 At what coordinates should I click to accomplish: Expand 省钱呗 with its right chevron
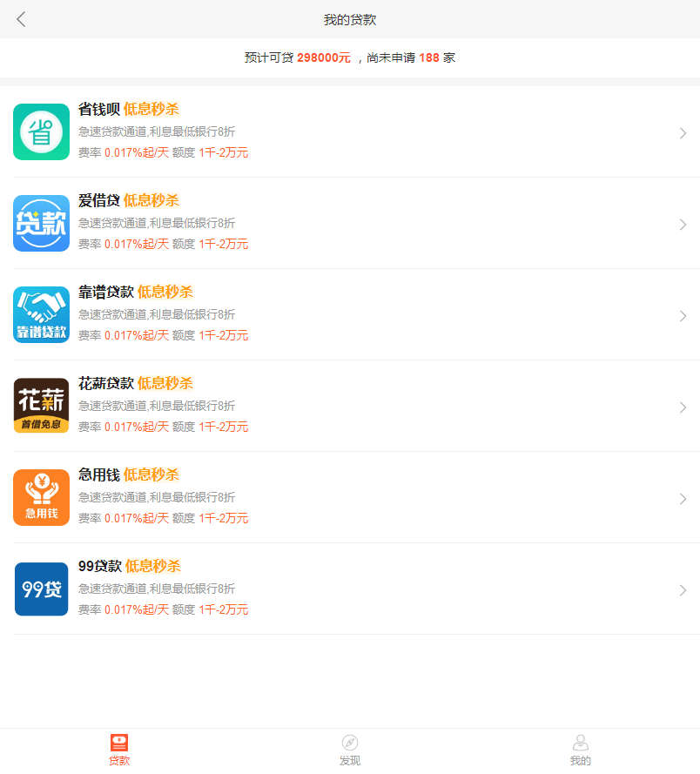683,133
